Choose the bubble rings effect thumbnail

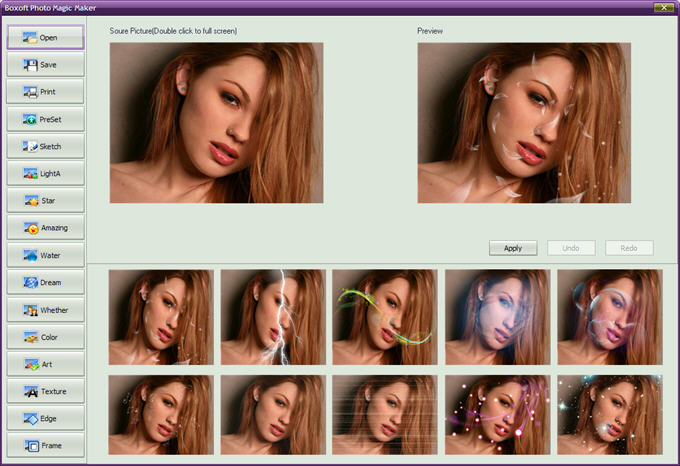point(610,317)
